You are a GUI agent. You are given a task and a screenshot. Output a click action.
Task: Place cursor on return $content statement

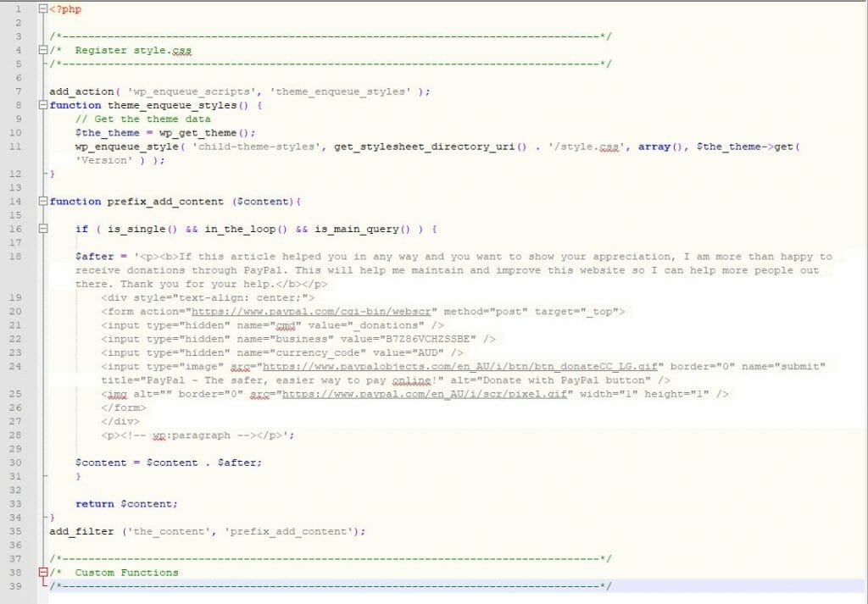click(x=126, y=504)
